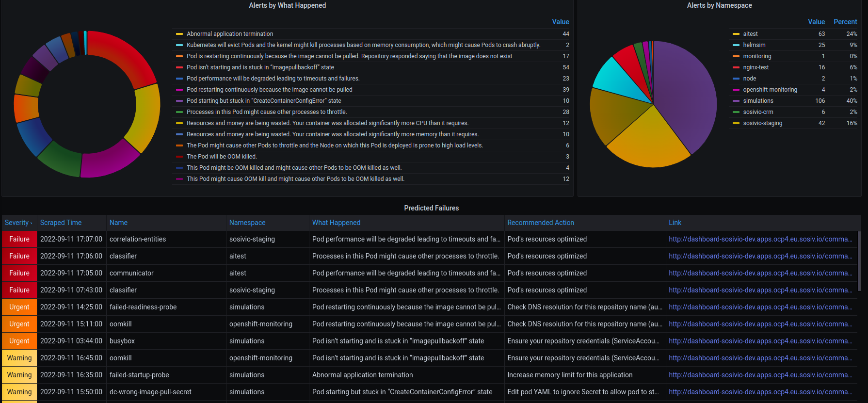The image size is (868, 403).
Task: Click helmsim legend color swatch
Action: coord(736,45)
